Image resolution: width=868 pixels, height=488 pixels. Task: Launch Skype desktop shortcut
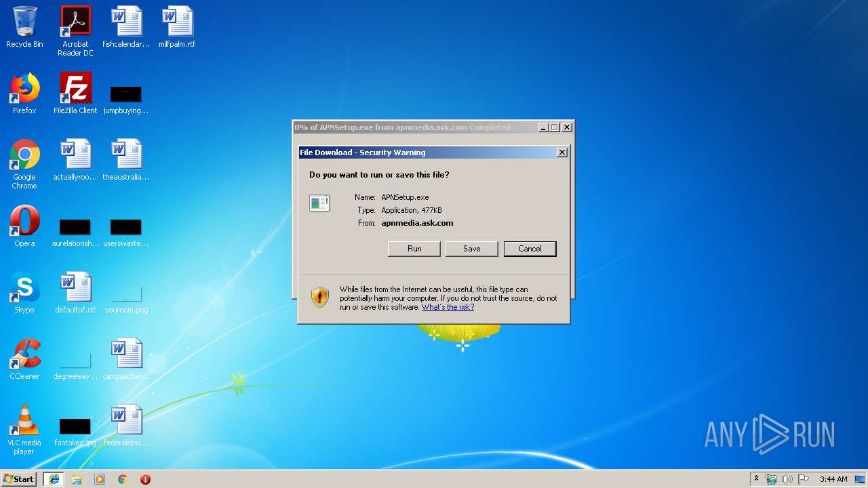(24, 293)
